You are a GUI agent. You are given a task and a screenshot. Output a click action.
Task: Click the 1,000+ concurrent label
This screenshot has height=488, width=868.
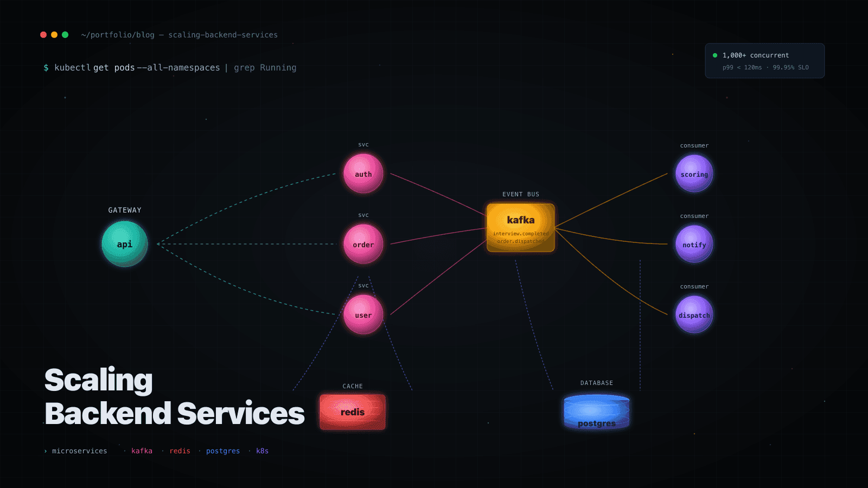pos(756,55)
